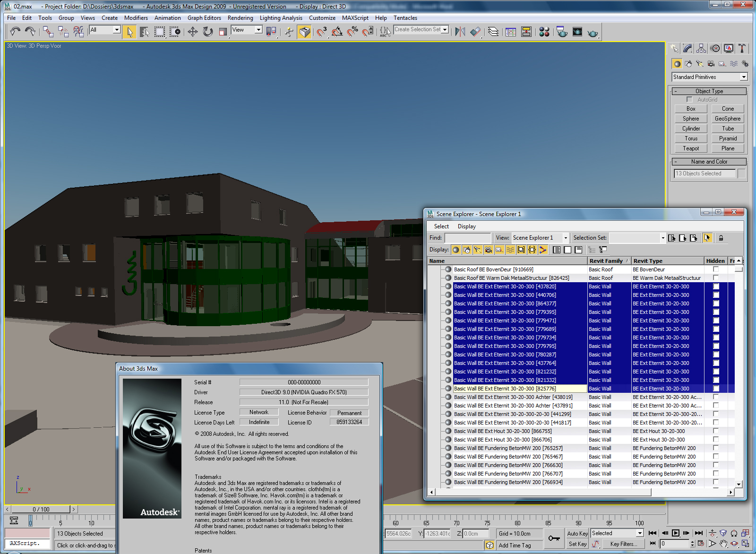This screenshot has width=756, height=554.
Task: Switch to the Motion command panel tab
Action: tap(715, 48)
